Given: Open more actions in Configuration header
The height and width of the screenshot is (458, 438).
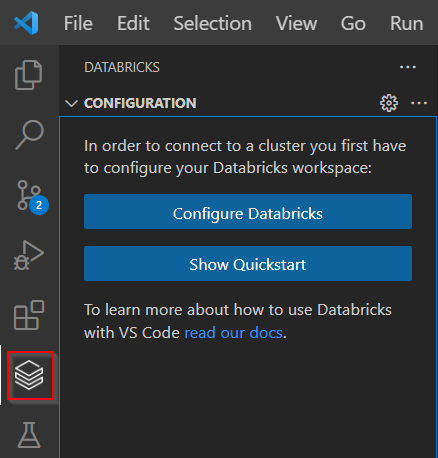Looking at the screenshot, I should (x=419, y=103).
